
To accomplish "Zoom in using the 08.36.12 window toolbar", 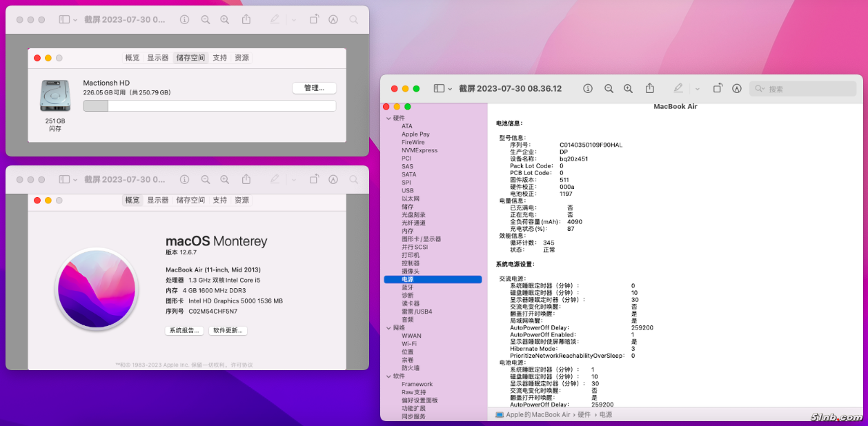I will pos(628,89).
